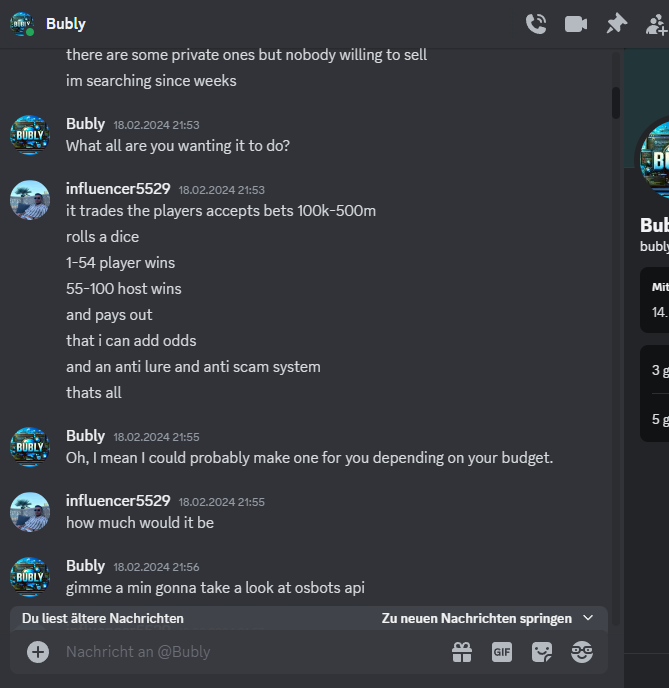Open pinned messages
The height and width of the screenshot is (688, 669).
pyautogui.click(x=616, y=24)
